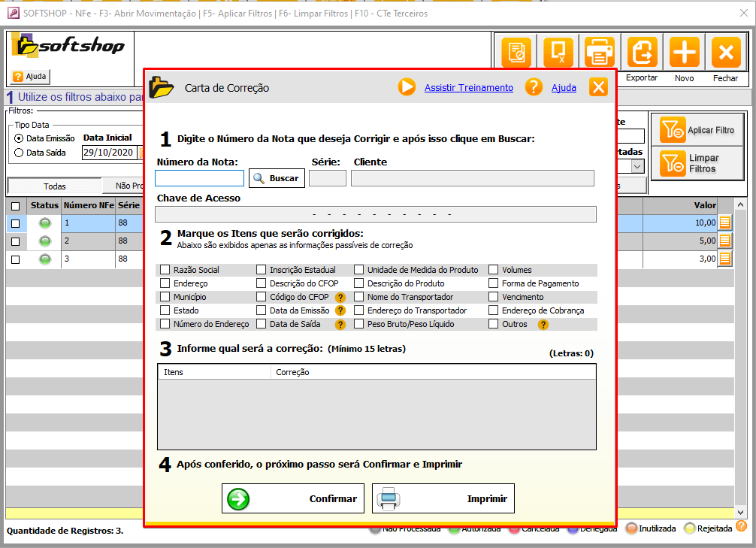Click the Novo plus icon
Image resolution: width=756 pixels, height=548 pixels.
click(x=684, y=53)
